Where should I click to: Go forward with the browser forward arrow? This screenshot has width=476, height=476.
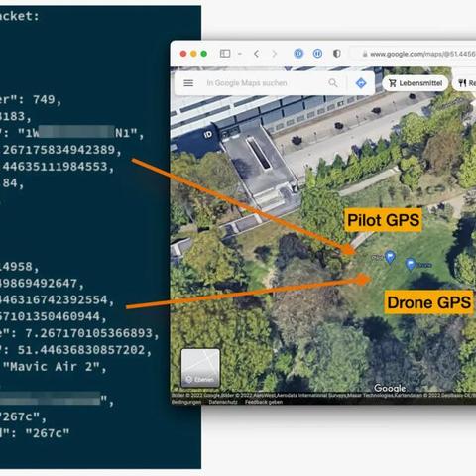tap(274, 54)
